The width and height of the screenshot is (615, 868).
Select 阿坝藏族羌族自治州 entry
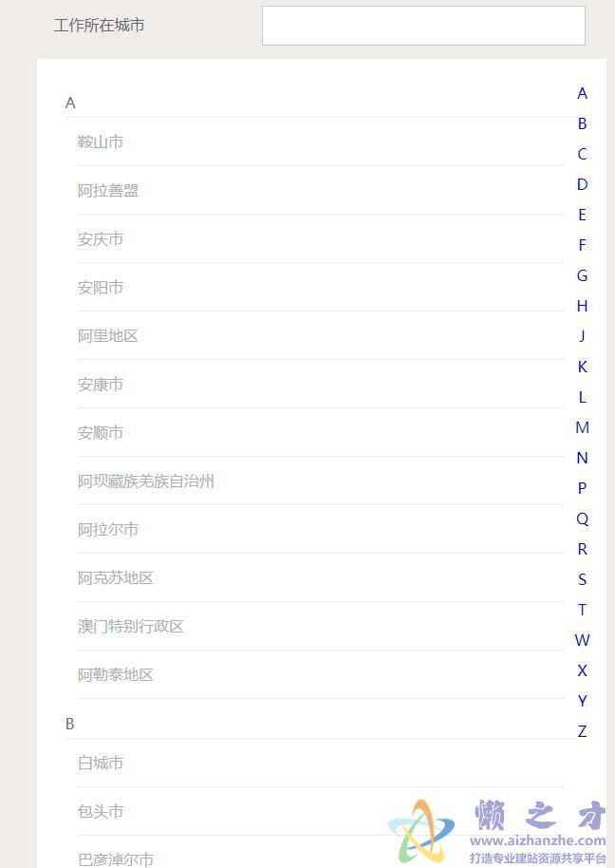320,481
